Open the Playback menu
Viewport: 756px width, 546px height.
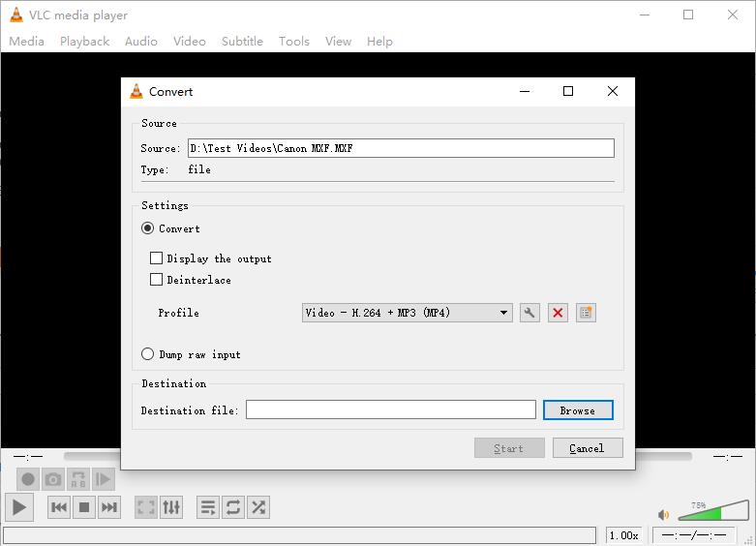pyautogui.click(x=85, y=42)
